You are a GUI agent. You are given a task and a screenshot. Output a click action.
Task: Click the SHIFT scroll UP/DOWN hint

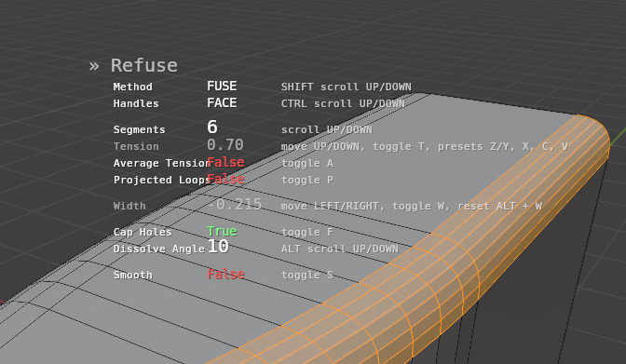pos(347,87)
